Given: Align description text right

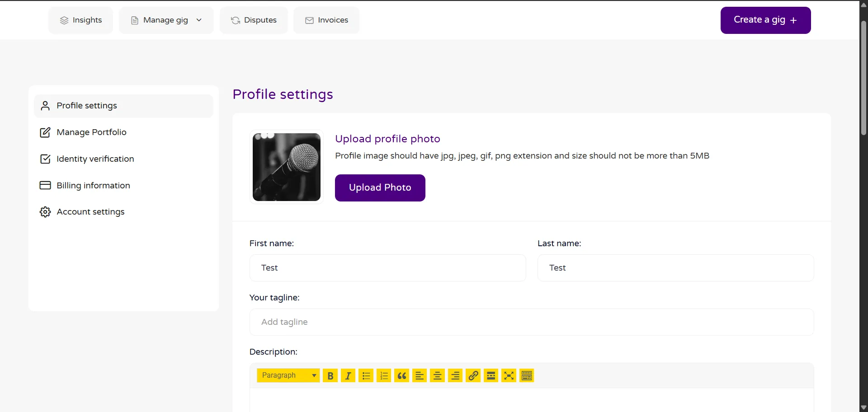Looking at the screenshot, I should (x=455, y=375).
